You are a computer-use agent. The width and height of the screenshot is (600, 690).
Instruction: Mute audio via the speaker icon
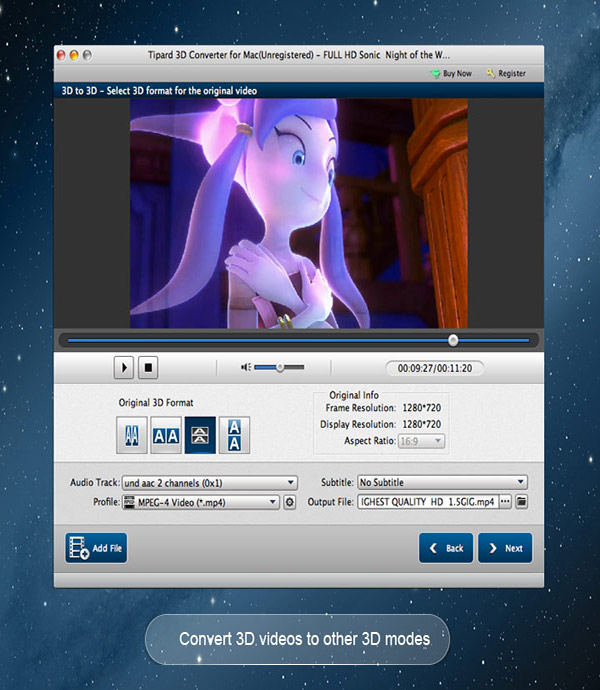coord(246,367)
